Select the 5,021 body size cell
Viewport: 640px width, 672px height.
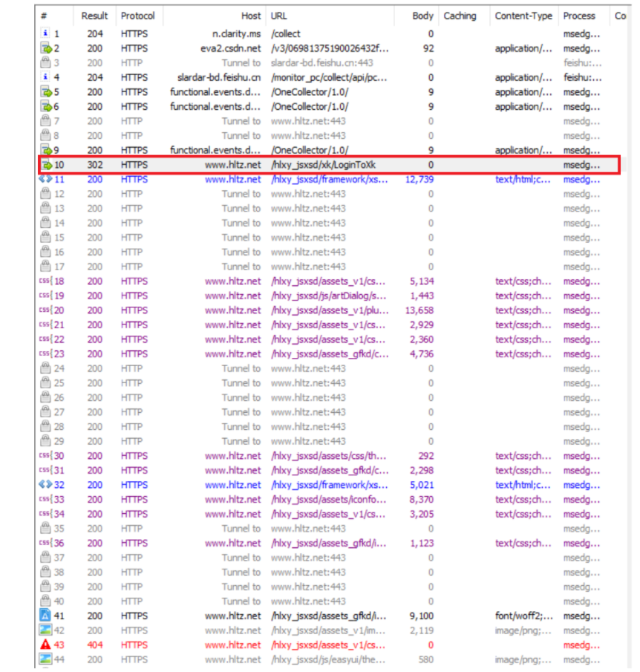(x=422, y=485)
